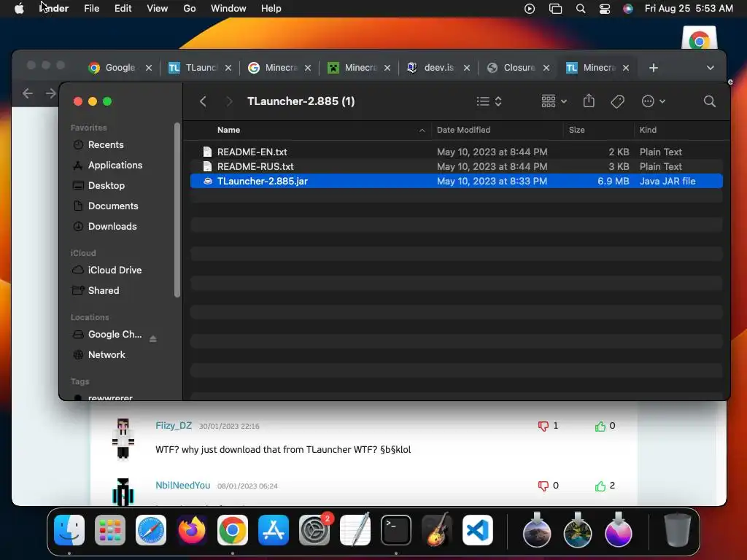Open the File menu
747x560 pixels.
tap(91, 9)
